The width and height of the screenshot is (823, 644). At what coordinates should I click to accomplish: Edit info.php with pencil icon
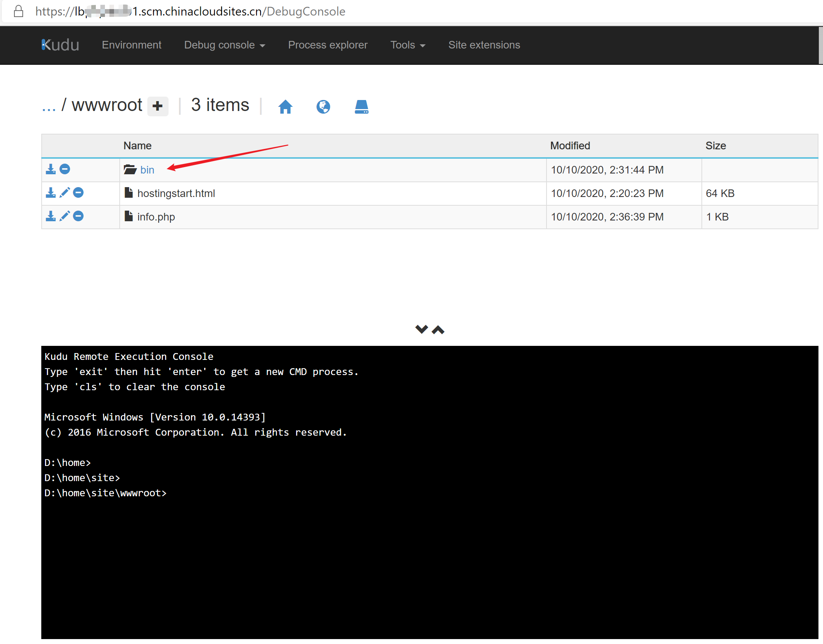tap(65, 216)
